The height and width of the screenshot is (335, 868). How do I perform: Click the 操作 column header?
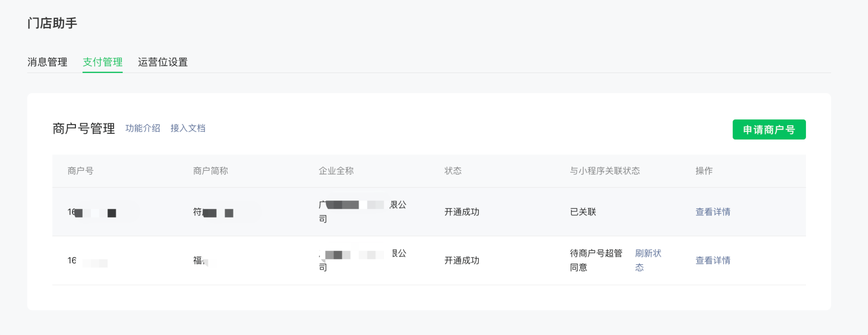pos(704,171)
